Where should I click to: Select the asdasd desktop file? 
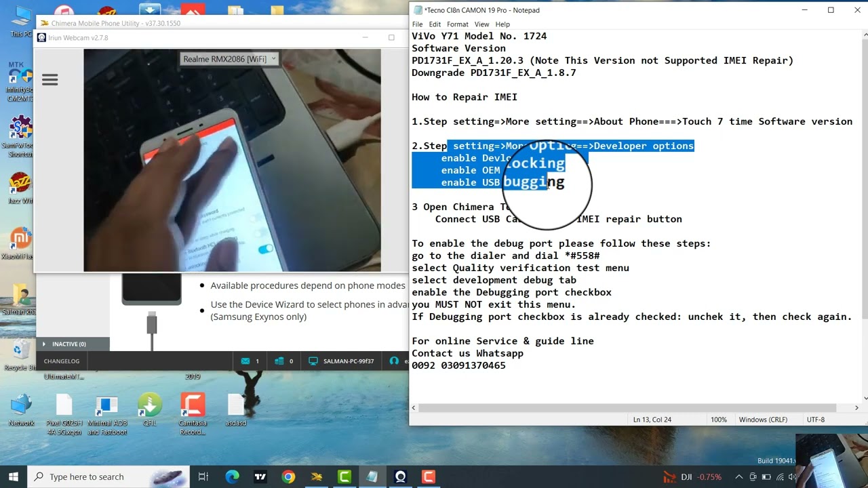click(x=236, y=409)
